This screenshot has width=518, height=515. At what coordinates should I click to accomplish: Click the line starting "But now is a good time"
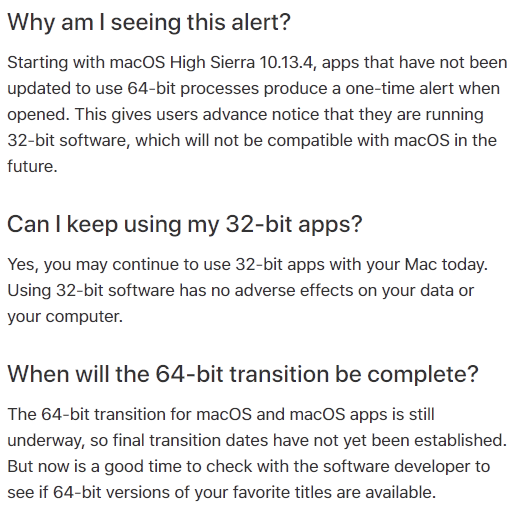pyautogui.click(x=249, y=467)
